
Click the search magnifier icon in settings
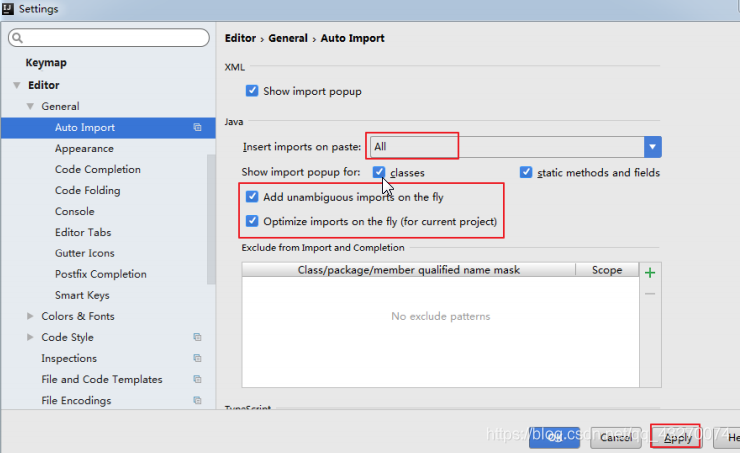(17, 38)
